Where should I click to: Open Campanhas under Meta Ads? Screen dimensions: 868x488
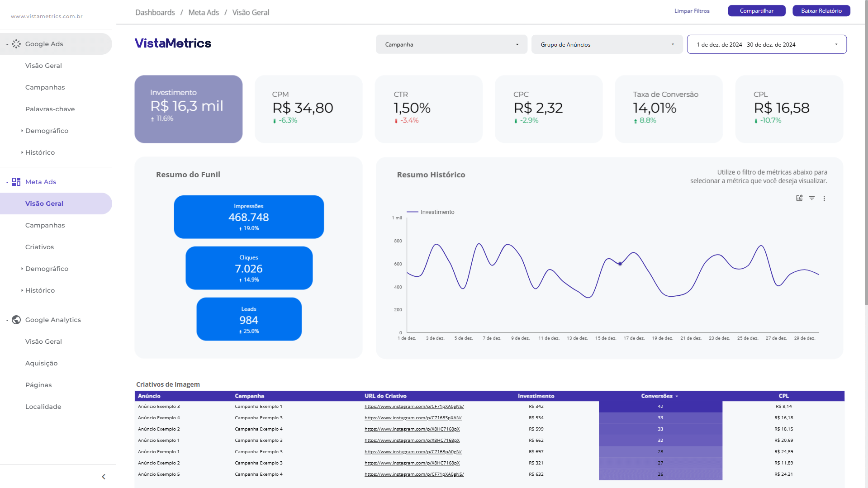(x=45, y=225)
